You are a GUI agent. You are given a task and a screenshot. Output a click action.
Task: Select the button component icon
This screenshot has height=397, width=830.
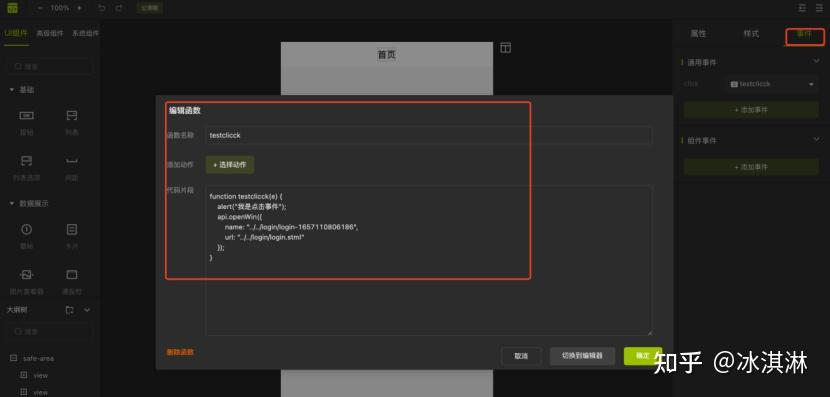point(26,115)
